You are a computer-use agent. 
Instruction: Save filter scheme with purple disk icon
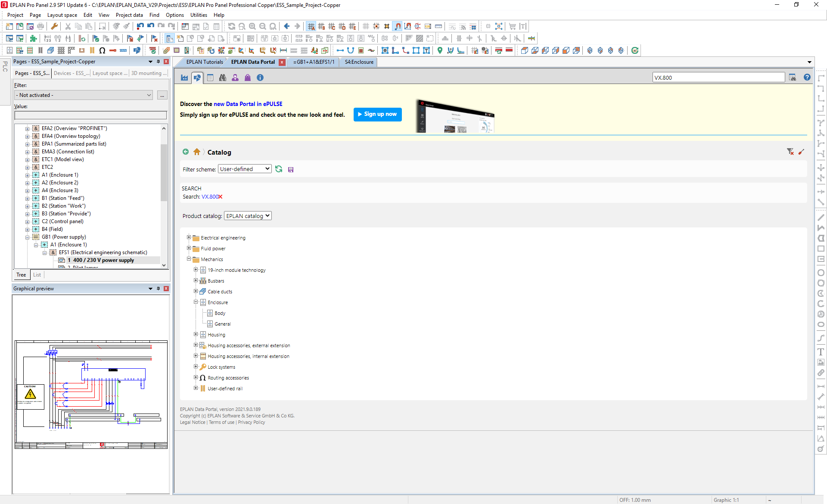pos(291,170)
